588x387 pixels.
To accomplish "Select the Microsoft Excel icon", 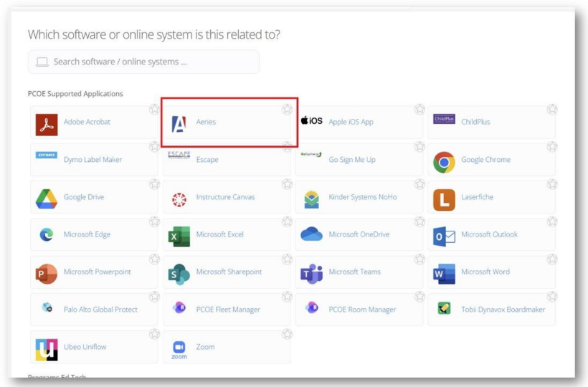I will tap(179, 236).
